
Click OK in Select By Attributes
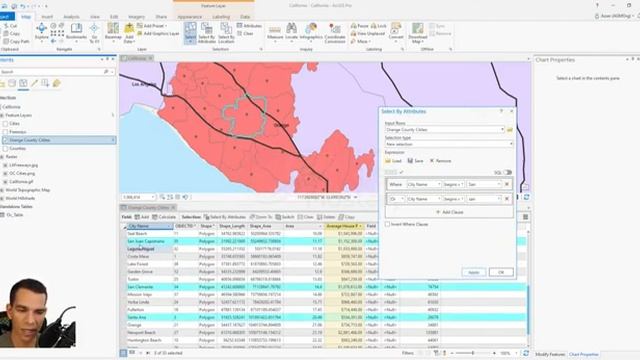pos(501,272)
